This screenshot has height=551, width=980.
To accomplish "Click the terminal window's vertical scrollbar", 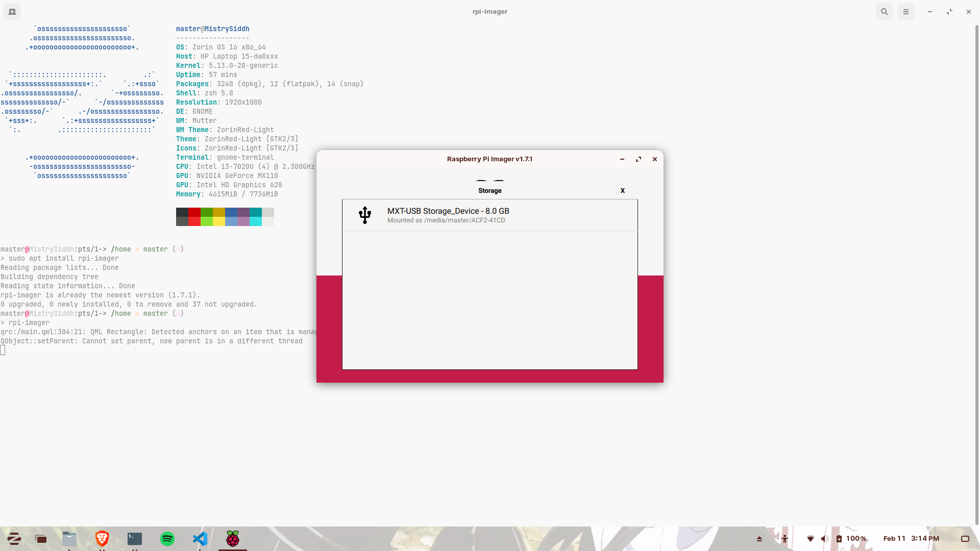I will 977,275.
